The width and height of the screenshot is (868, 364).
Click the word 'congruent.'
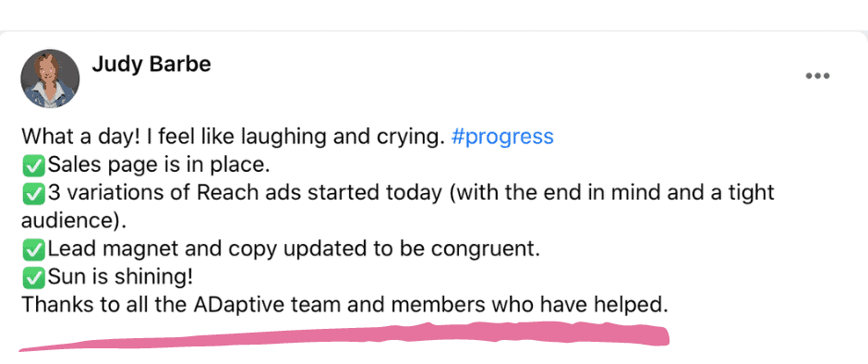click(486, 249)
